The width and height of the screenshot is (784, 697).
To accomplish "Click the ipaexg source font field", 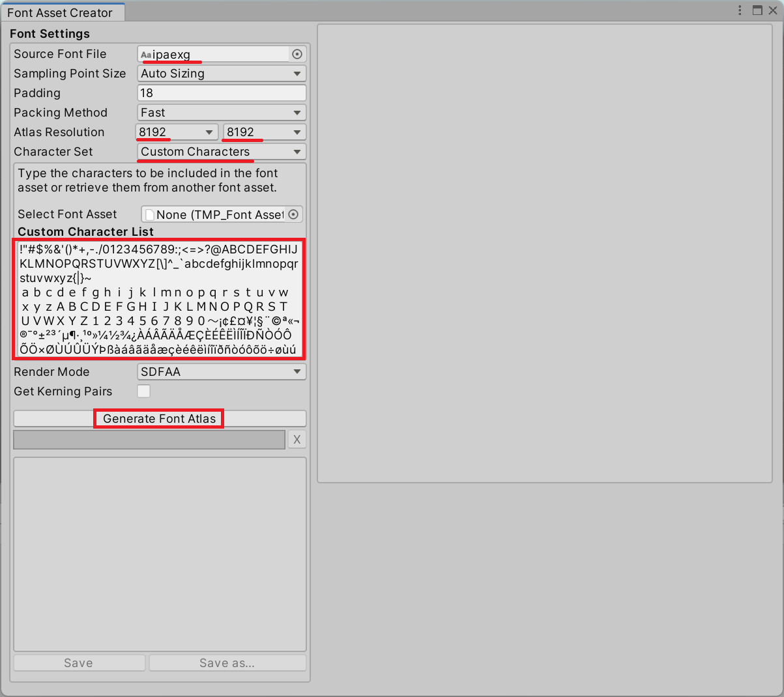I will coord(215,54).
